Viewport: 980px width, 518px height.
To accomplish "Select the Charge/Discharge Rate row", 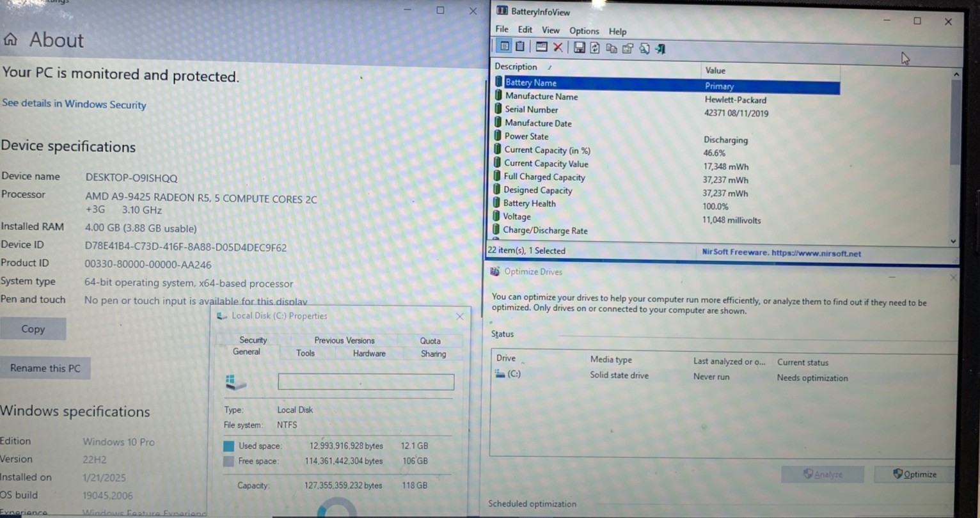I will click(665, 231).
